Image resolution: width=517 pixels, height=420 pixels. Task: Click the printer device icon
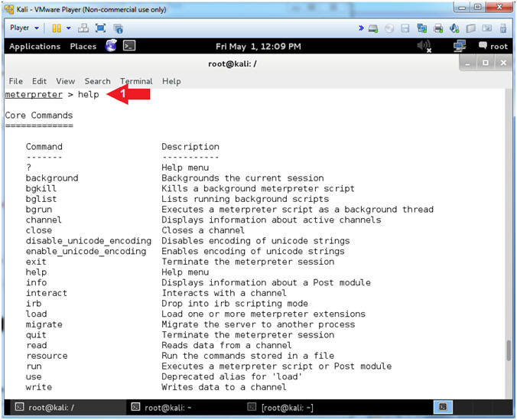pyautogui.click(x=438, y=29)
